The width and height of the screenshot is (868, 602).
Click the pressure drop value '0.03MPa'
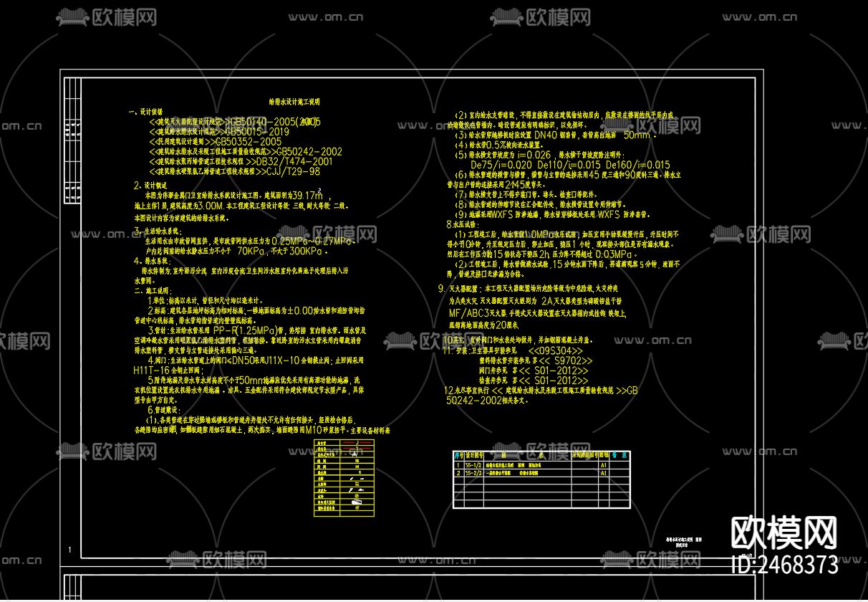tap(614, 254)
